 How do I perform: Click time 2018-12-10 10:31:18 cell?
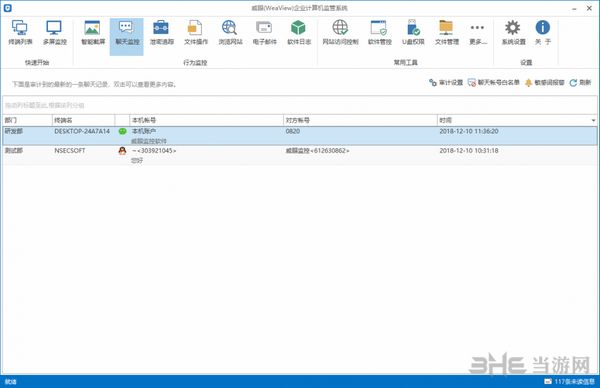pos(469,151)
